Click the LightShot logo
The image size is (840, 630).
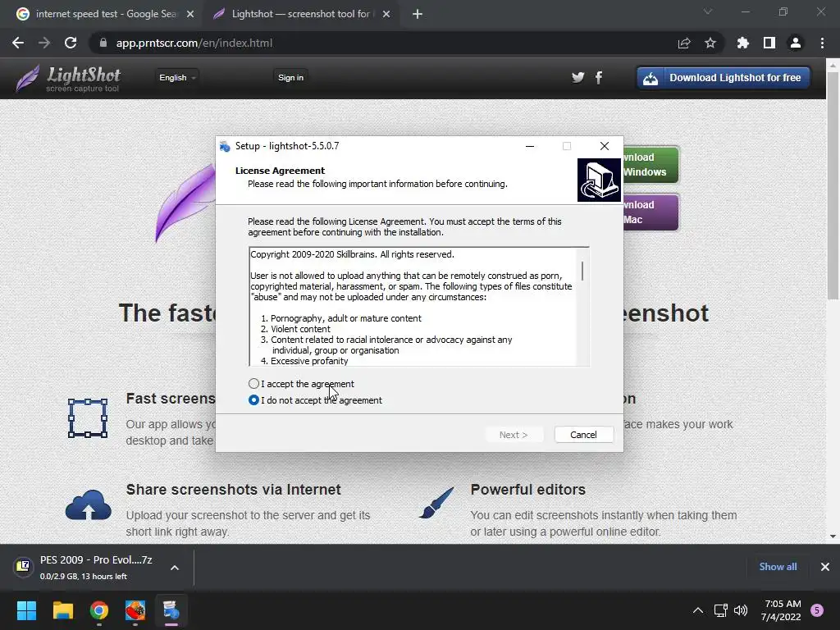(68, 78)
